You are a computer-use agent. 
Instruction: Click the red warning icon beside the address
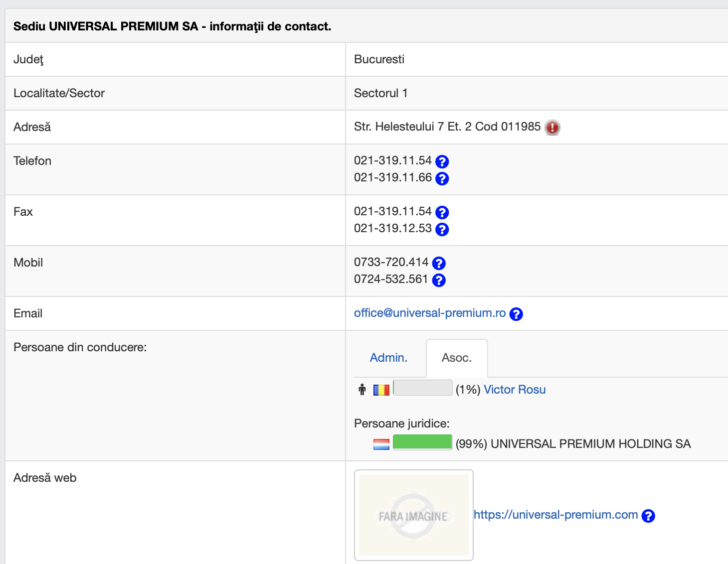point(552,128)
